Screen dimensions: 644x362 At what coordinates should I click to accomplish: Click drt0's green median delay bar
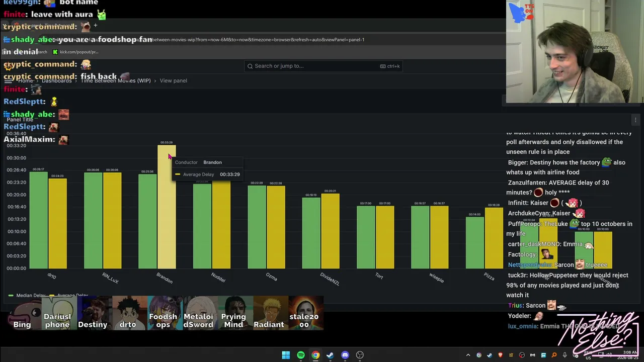[x=38, y=220]
